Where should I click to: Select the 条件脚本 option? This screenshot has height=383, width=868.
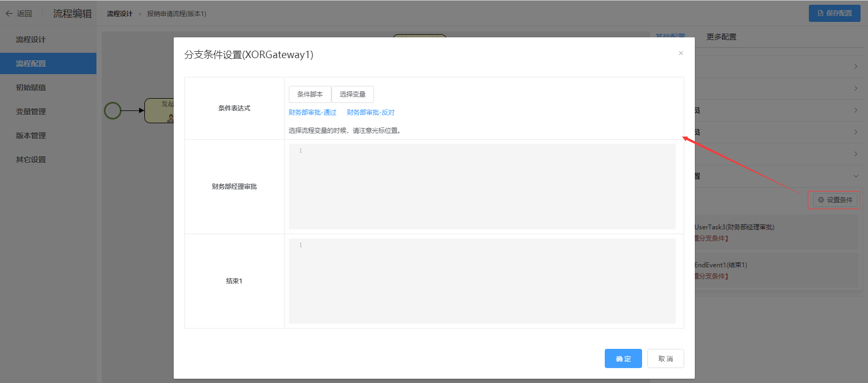310,94
